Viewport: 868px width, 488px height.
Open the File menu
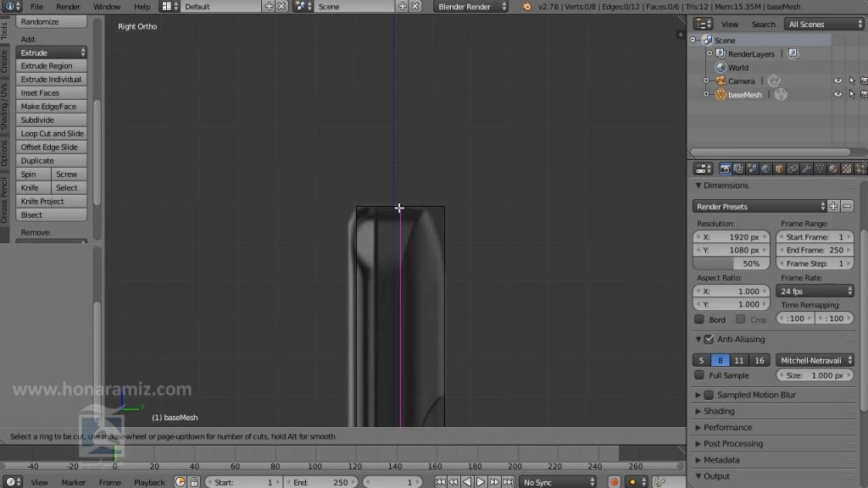(36, 7)
